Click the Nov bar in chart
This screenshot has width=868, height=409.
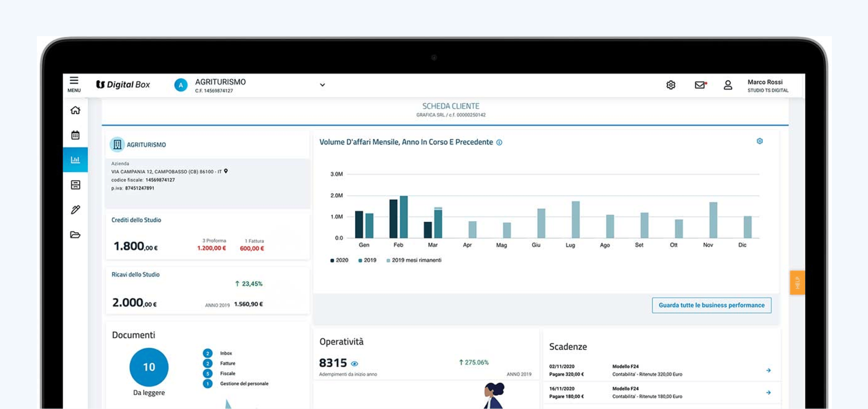(713, 220)
